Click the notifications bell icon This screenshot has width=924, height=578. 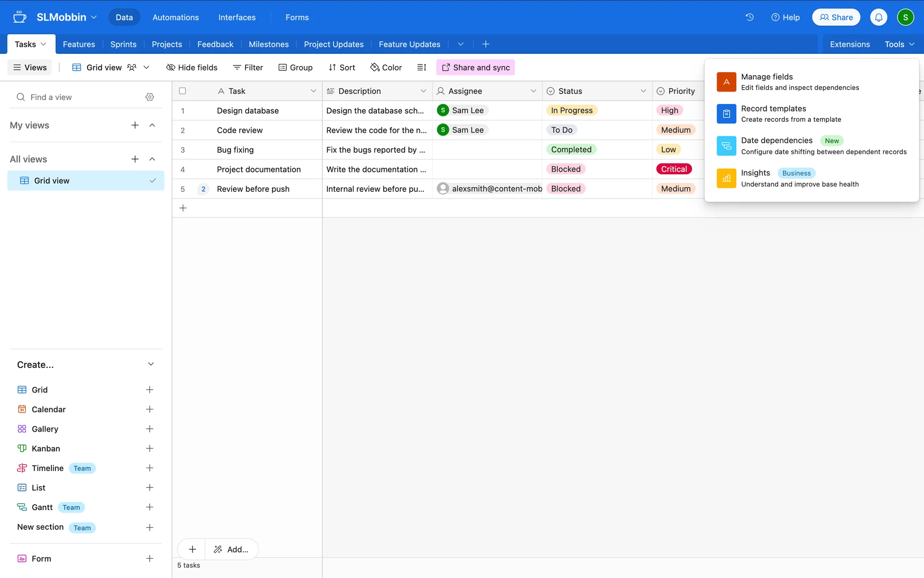(x=878, y=17)
